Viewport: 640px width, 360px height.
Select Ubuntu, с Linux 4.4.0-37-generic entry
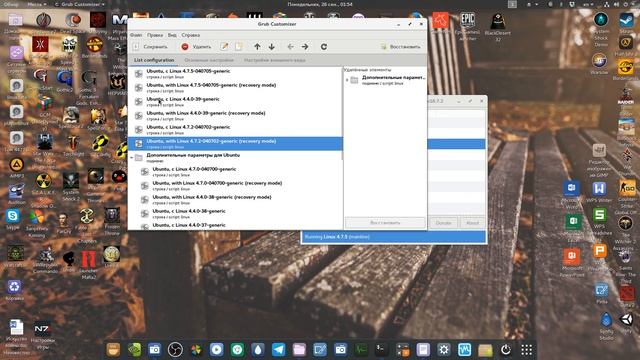(x=235, y=225)
